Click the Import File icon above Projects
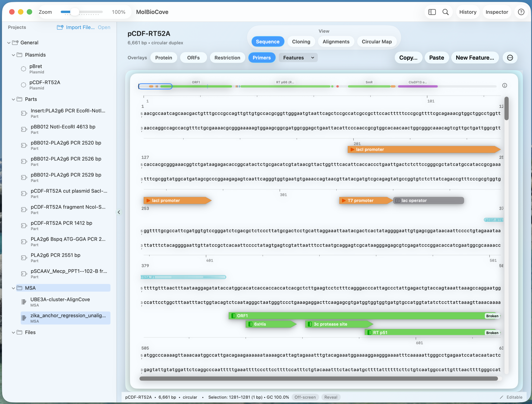This screenshot has width=532, height=404. (x=59, y=27)
